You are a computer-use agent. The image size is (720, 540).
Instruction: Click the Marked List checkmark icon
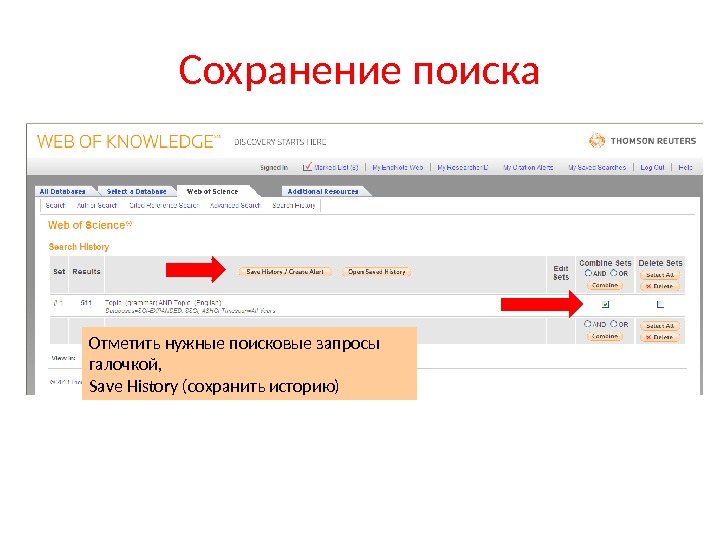pyautogui.click(x=307, y=166)
